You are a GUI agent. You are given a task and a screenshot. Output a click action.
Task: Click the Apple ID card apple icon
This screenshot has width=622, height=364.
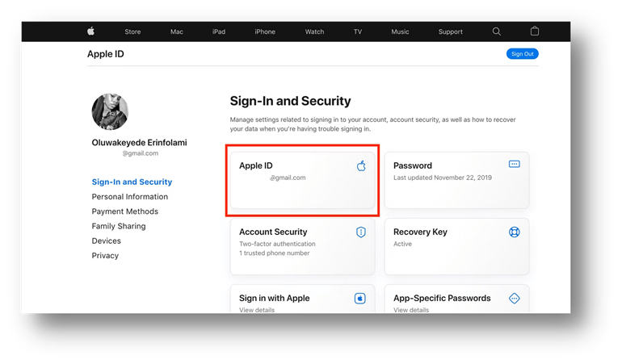tap(361, 165)
